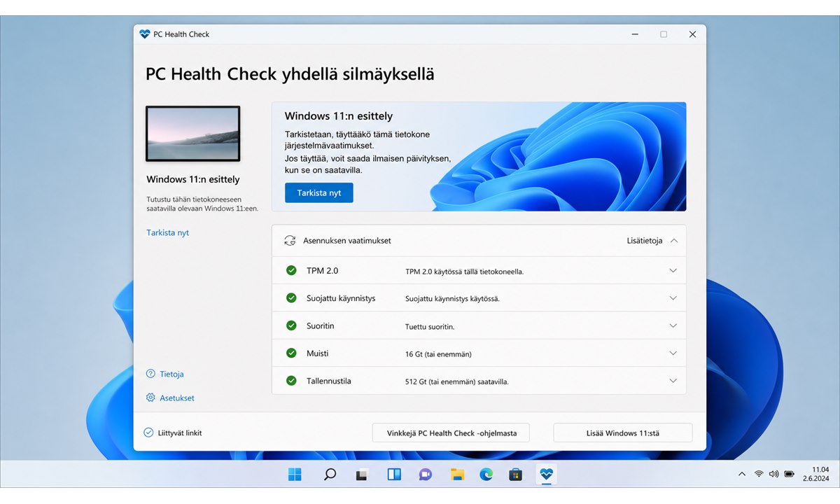Click the Asennuksen vaatimukset header text

tap(347, 241)
